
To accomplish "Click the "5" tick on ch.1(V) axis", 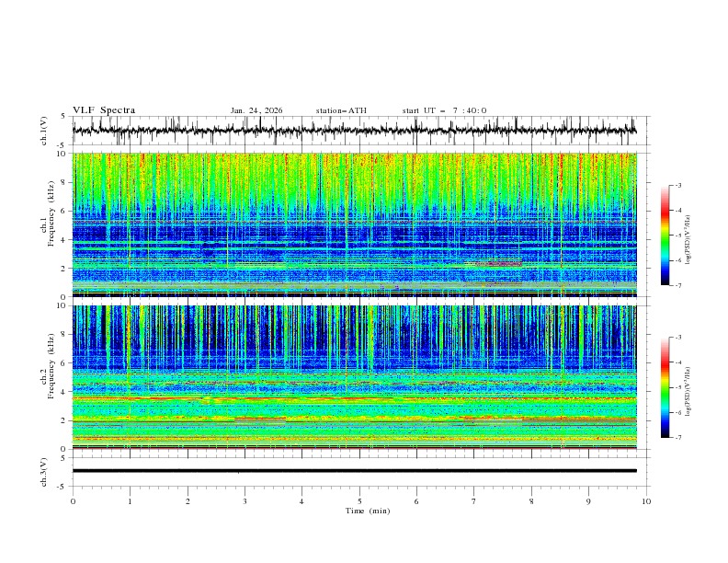I will click(x=63, y=116).
